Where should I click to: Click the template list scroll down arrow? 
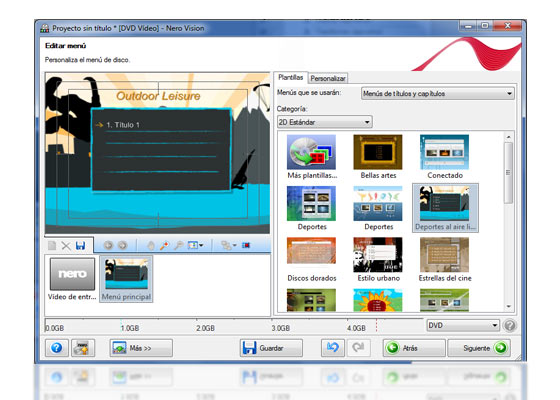(x=509, y=306)
